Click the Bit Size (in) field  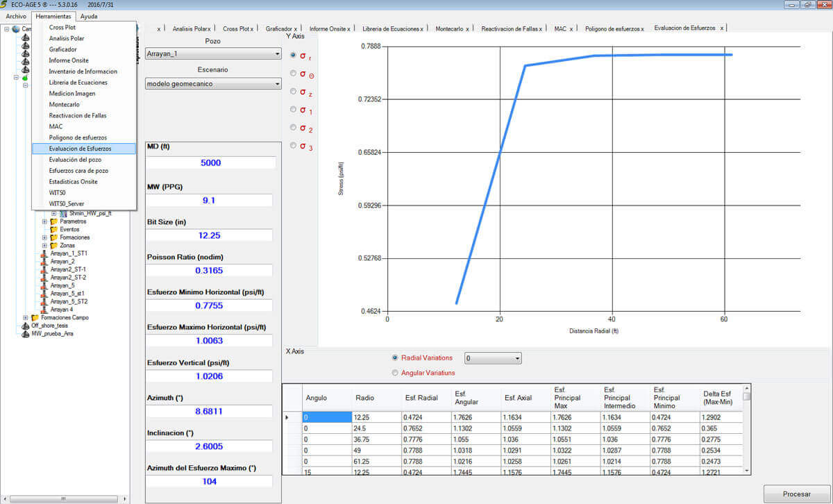[x=209, y=235]
